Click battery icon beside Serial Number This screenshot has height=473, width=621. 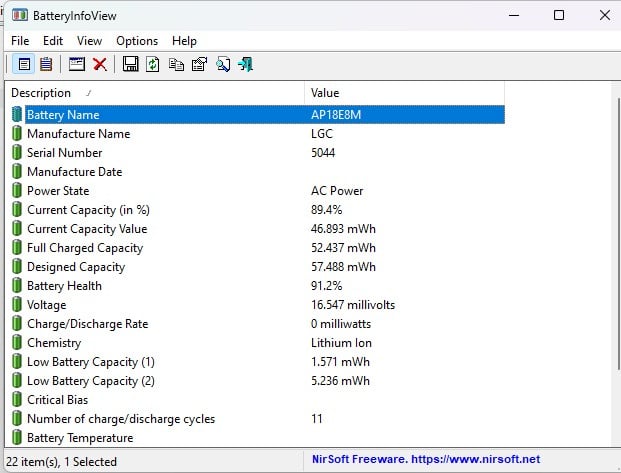pyautogui.click(x=17, y=153)
